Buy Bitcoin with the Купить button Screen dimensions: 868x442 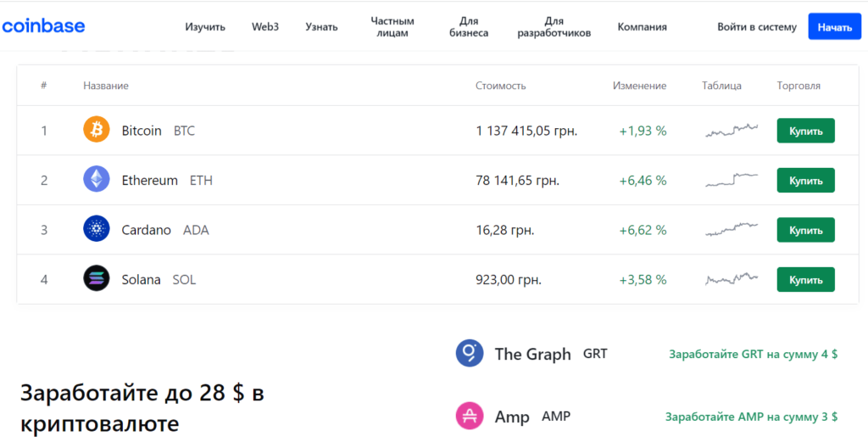(x=806, y=131)
